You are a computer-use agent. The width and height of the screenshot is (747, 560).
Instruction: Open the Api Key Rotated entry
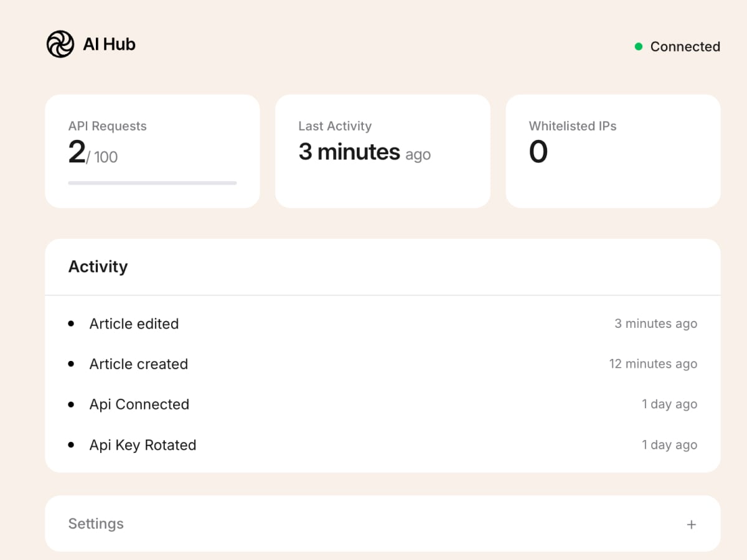[142, 445]
